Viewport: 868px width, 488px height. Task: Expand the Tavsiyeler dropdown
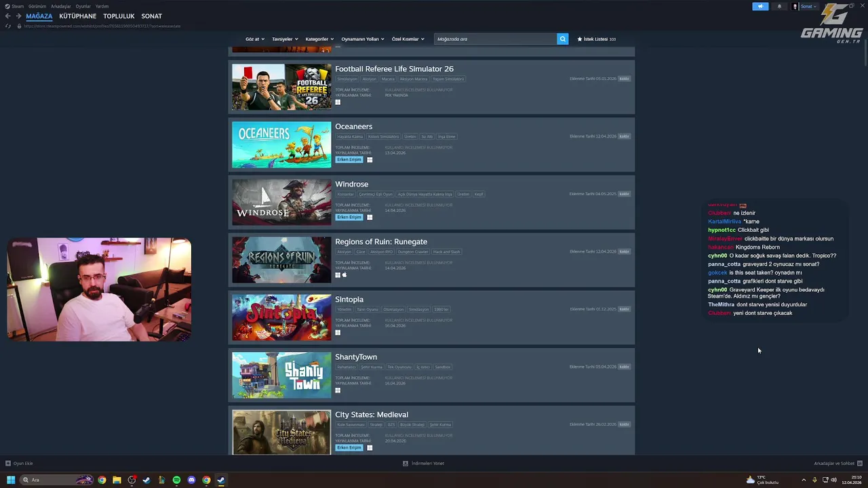(x=285, y=39)
